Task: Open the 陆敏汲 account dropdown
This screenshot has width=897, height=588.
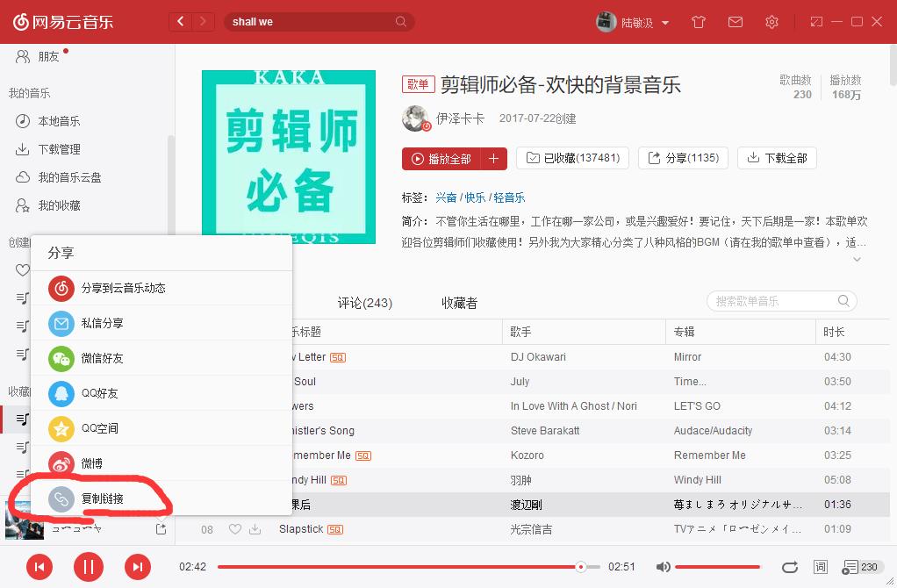Action: point(638,21)
